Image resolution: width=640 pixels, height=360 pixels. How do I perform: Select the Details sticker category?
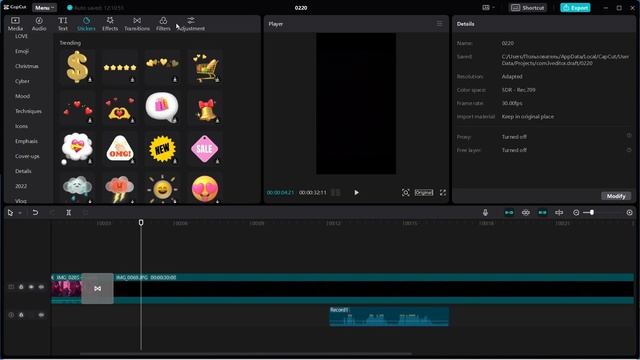[x=23, y=171]
